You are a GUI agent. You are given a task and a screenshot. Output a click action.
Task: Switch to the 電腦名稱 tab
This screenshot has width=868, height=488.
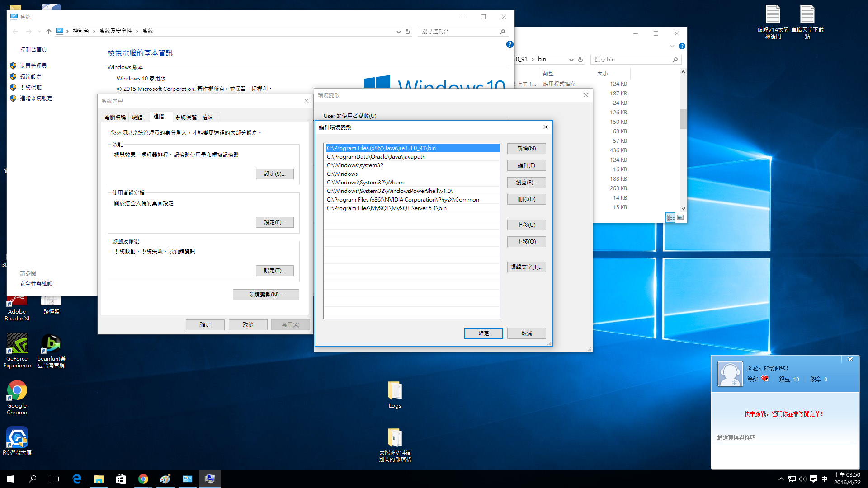[x=115, y=117]
